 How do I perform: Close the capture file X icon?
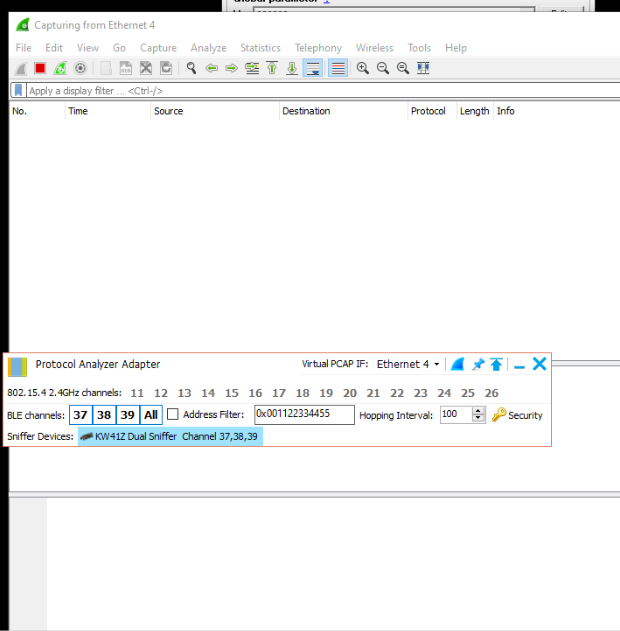click(x=146, y=68)
